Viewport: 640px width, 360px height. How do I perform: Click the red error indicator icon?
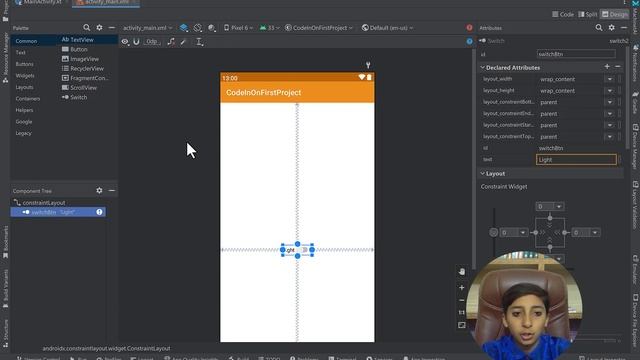click(469, 28)
